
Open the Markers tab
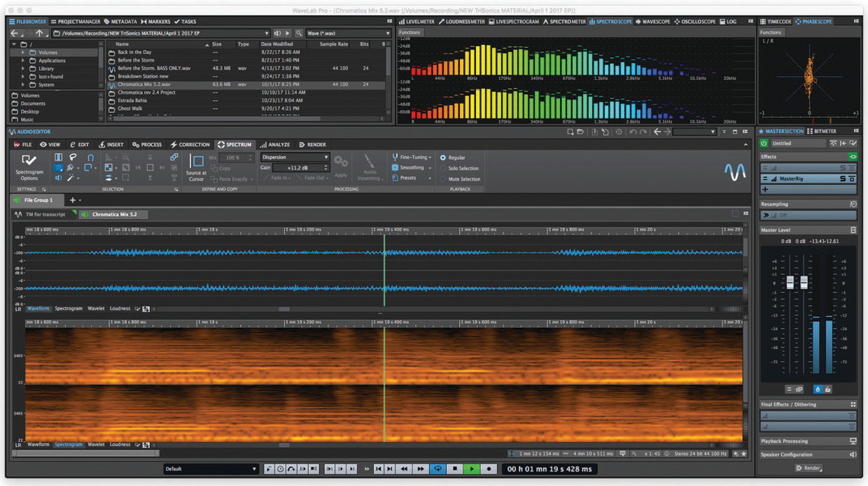point(155,22)
